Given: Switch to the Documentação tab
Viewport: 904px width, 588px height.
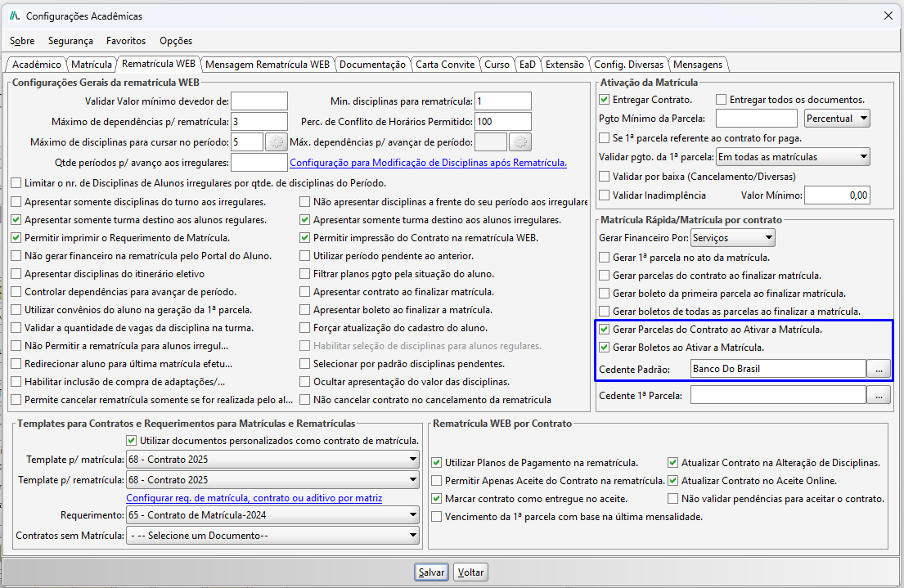Looking at the screenshot, I should [x=372, y=65].
